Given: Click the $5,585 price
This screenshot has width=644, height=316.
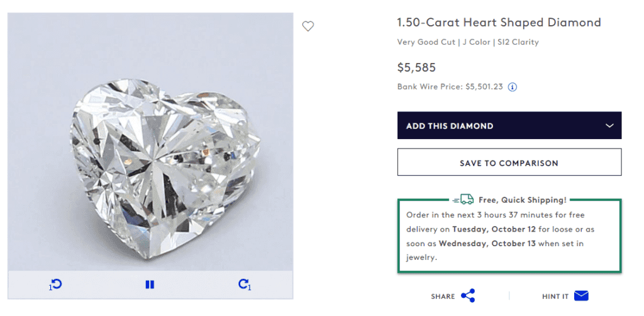Looking at the screenshot, I should (416, 67).
